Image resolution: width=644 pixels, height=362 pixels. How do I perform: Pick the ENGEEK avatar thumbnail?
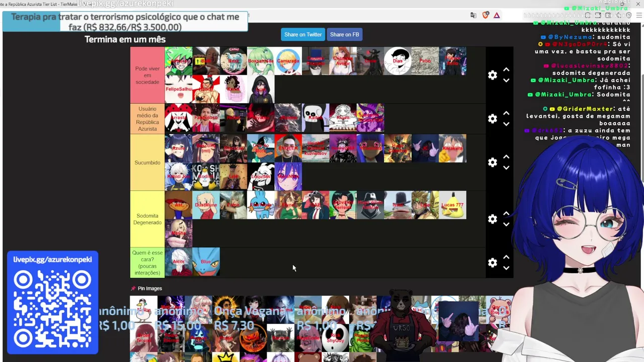[x=288, y=148]
